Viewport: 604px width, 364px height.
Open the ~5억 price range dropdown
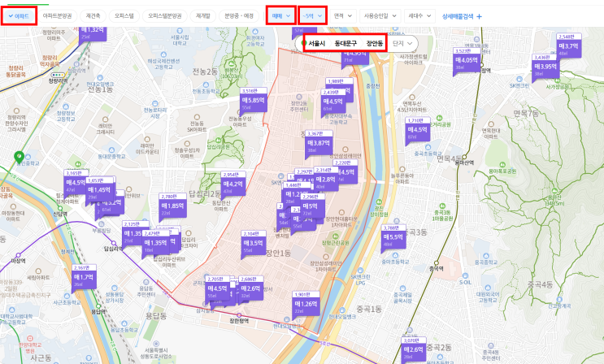pos(312,16)
